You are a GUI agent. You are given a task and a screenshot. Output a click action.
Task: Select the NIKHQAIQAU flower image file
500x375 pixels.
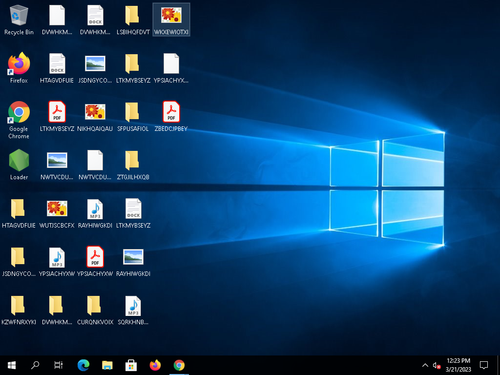coord(95,116)
